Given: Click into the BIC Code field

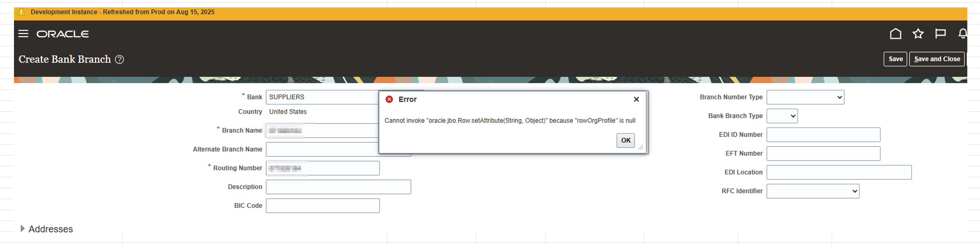Looking at the screenshot, I should [x=323, y=206].
